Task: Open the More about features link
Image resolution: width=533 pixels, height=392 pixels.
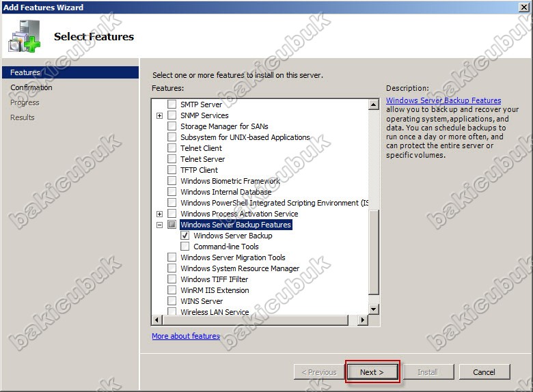Action: tap(186, 336)
